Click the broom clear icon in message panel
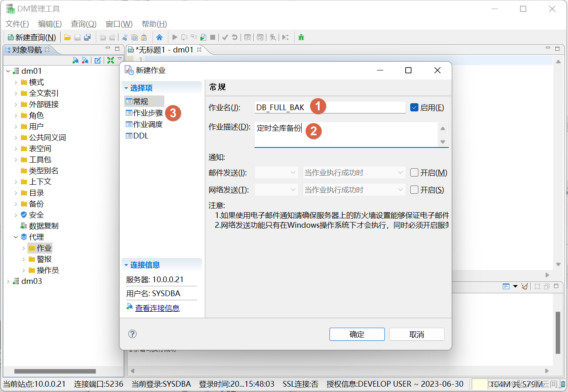 coord(525,286)
